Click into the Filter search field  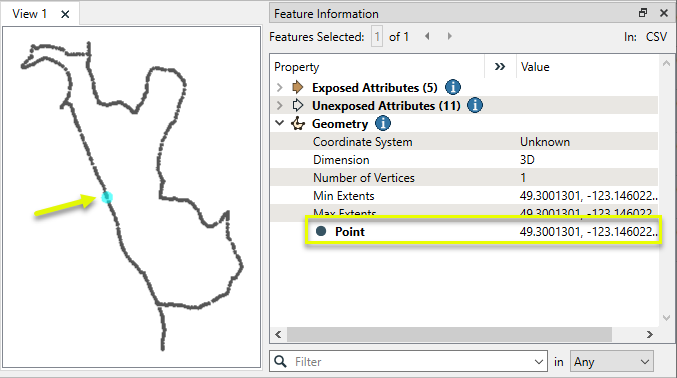(412, 362)
